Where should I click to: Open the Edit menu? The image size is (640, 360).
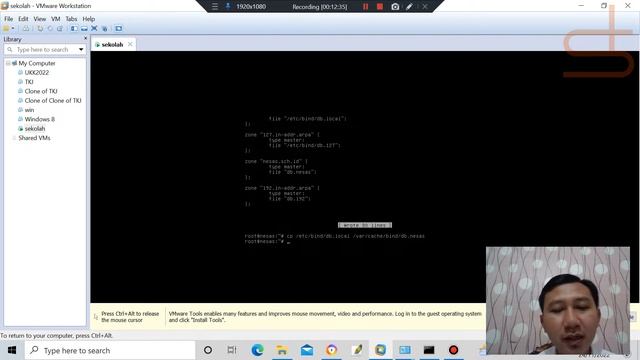click(23, 19)
